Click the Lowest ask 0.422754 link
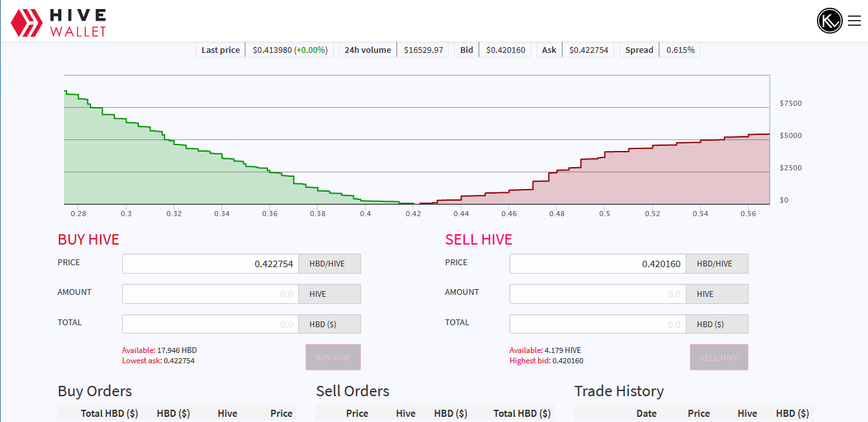 [158, 361]
